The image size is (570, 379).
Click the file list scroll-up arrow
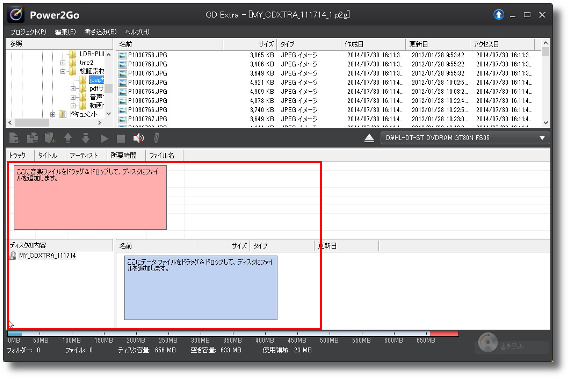(545, 43)
